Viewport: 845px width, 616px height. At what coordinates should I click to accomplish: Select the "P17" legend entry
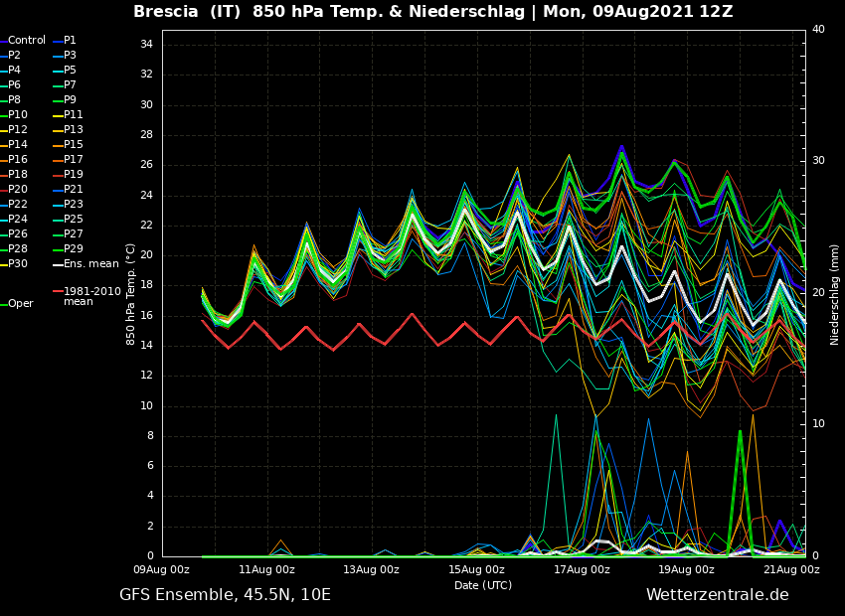pos(68,159)
